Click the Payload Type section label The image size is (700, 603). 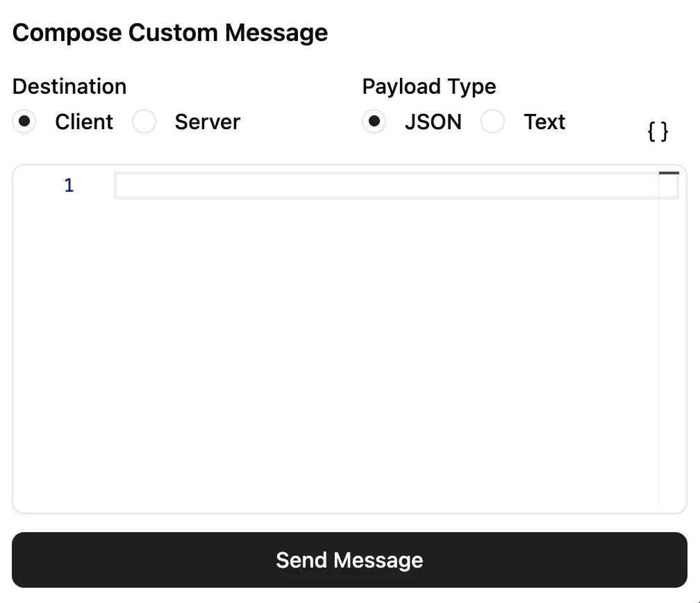point(428,86)
